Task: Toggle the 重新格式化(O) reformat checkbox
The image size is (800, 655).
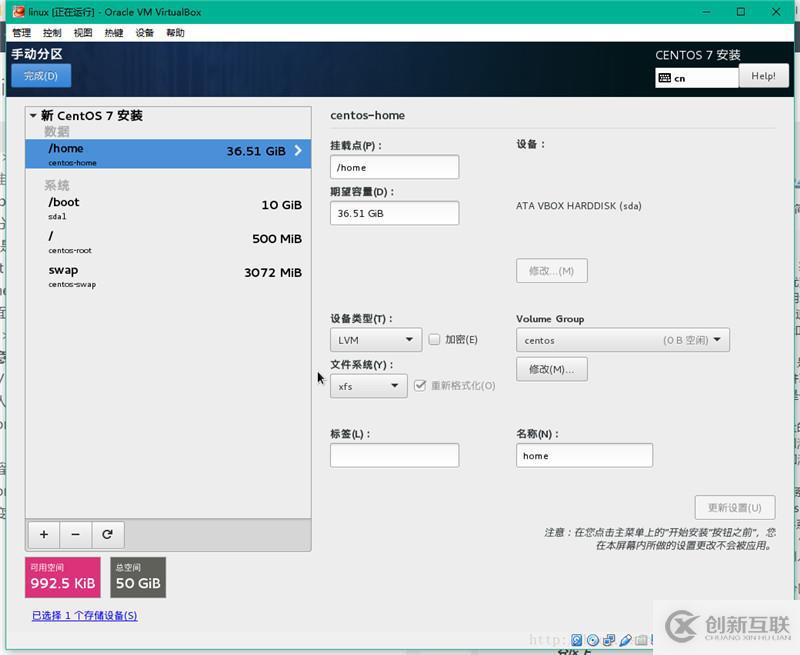Action: click(x=420, y=385)
